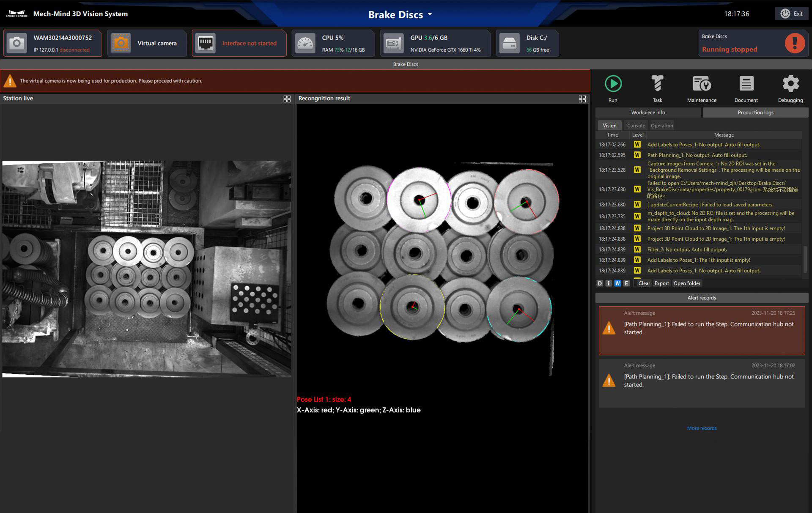Click the CPU gauge icon
The width and height of the screenshot is (812, 513).
coord(305,43)
